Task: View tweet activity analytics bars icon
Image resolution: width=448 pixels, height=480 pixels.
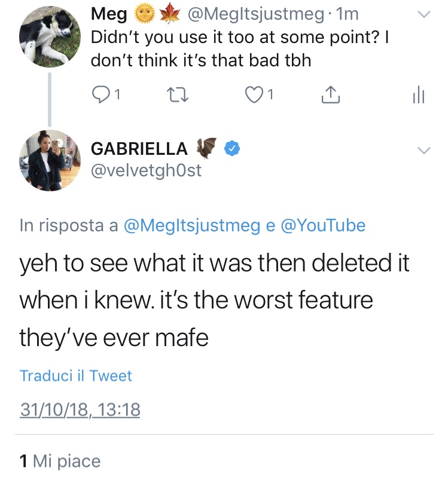Action: [x=419, y=94]
